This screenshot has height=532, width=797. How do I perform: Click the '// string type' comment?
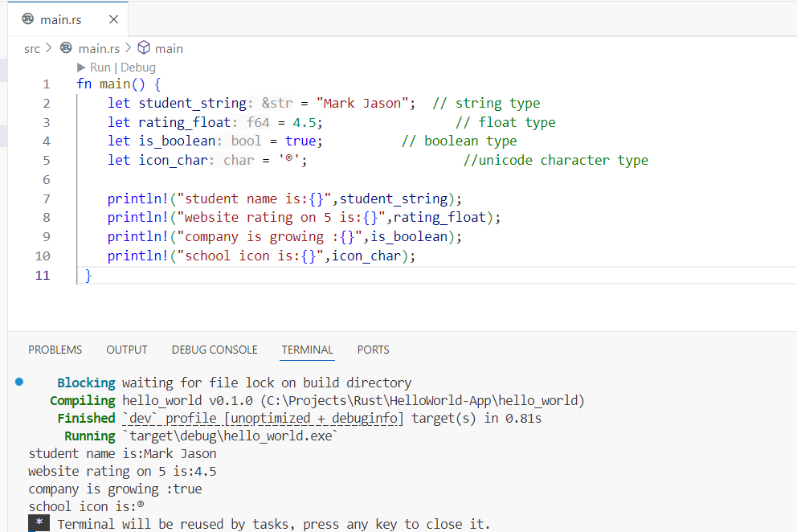click(x=486, y=103)
